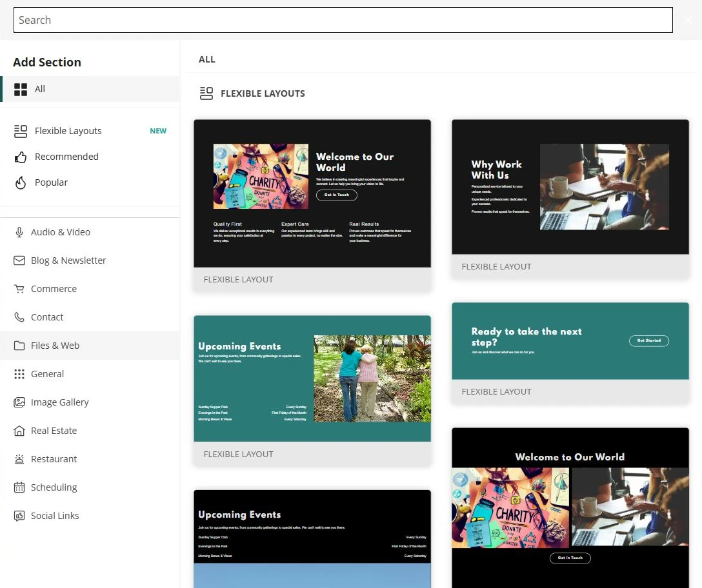
Task: Close the Add Section dialog
Action: (x=688, y=20)
